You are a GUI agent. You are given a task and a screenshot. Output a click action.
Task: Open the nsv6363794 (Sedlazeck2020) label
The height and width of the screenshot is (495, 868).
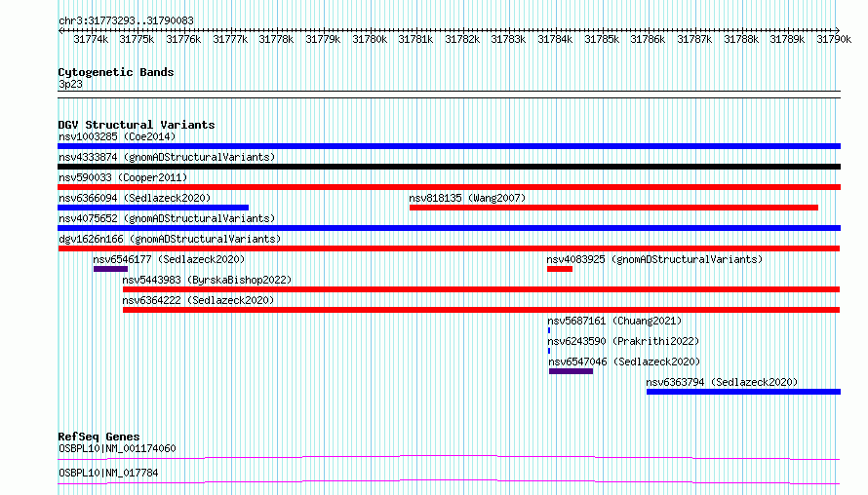coord(722,382)
